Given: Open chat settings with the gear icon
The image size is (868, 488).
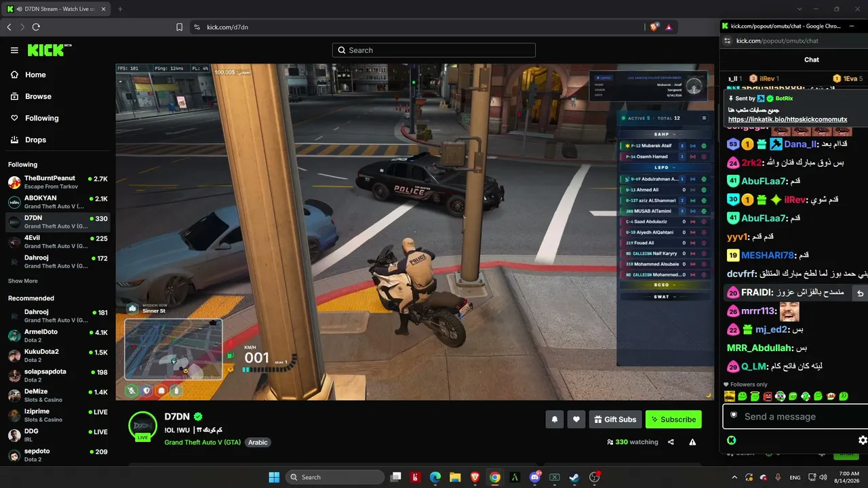Looking at the screenshot, I should [863, 440].
